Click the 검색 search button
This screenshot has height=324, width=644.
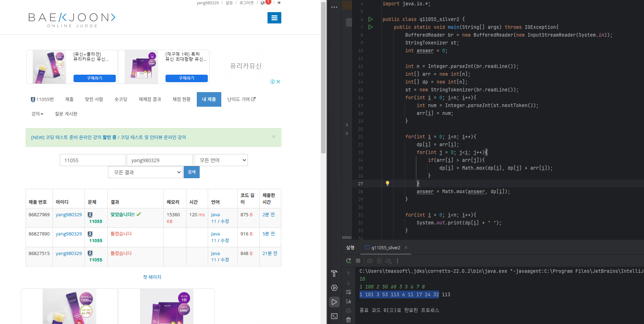pyautogui.click(x=191, y=172)
